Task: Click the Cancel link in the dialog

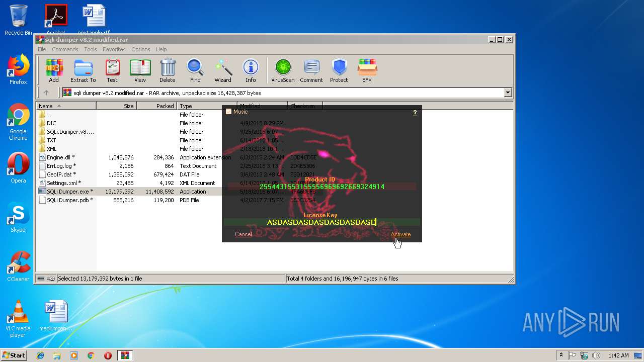Action: pos(243,234)
